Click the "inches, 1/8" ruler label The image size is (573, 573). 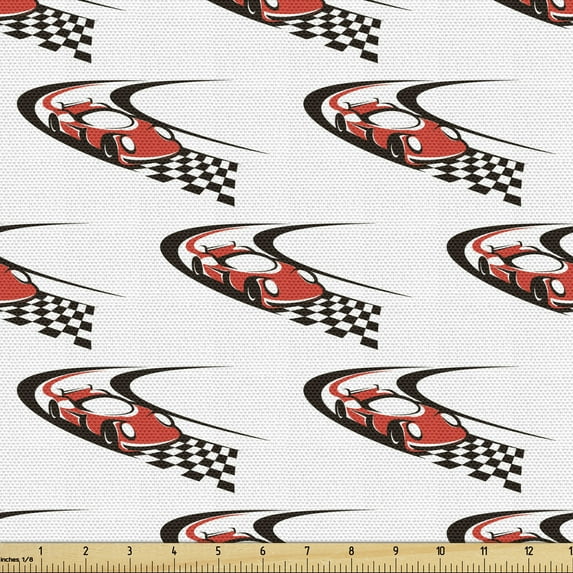pyautogui.click(x=17, y=559)
